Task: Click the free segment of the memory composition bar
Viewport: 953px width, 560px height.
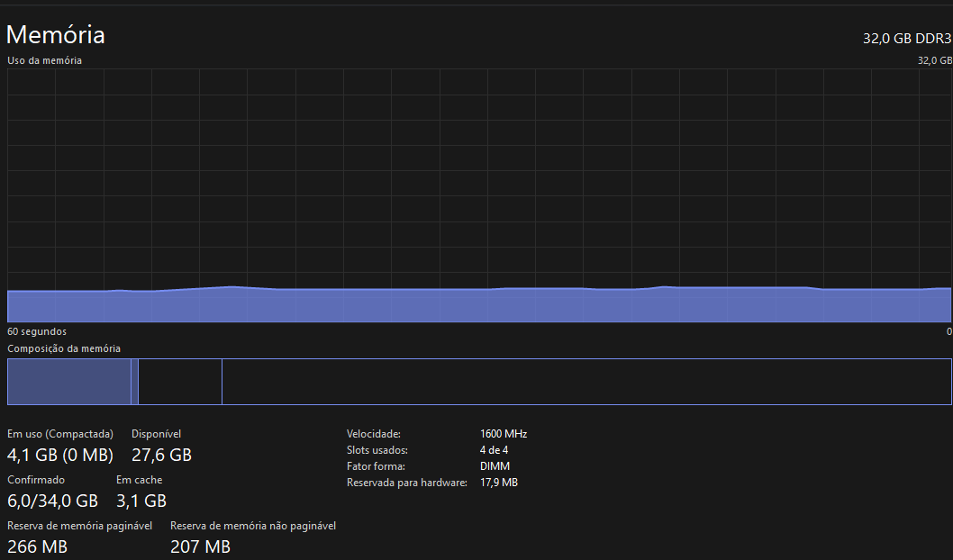Action: tap(586, 382)
